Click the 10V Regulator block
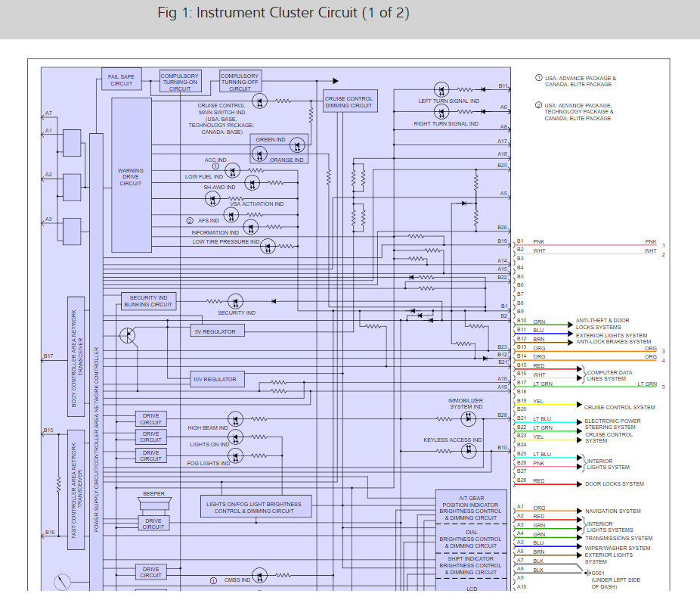700x606 pixels. (218, 379)
